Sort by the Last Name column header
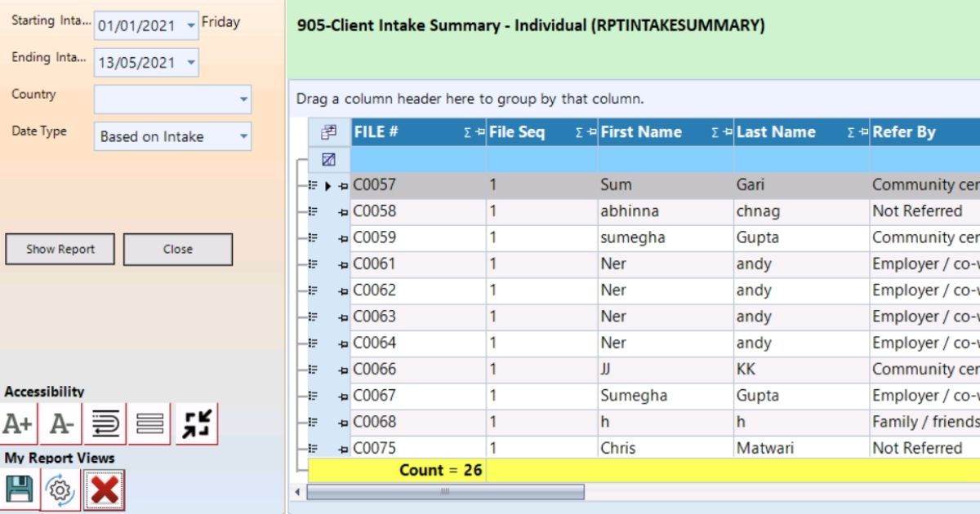 (776, 131)
